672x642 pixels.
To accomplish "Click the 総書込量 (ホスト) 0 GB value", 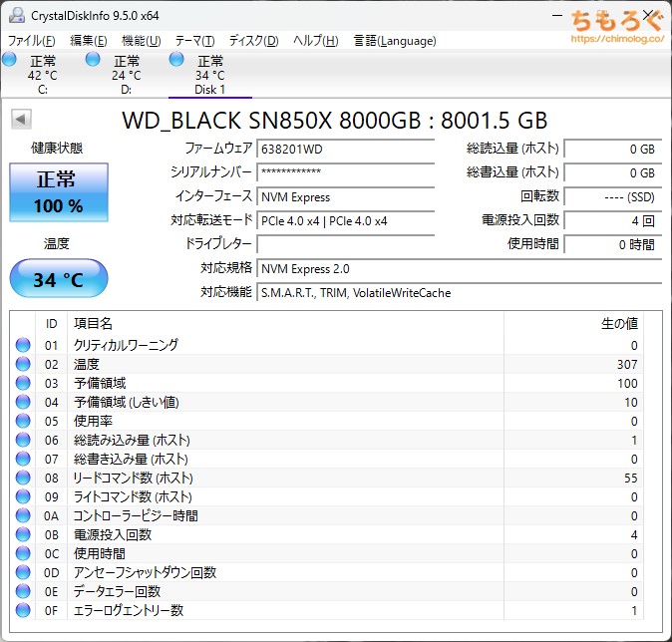I will 613,172.
